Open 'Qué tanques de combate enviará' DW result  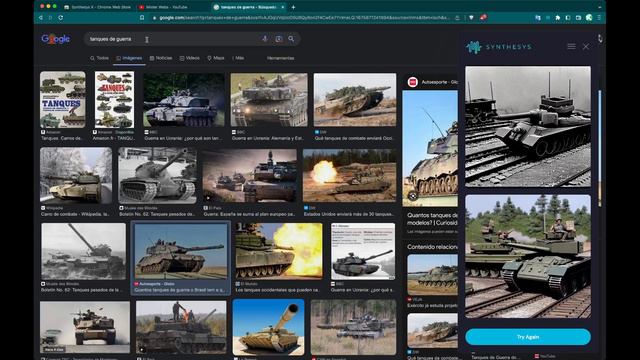tap(355, 100)
